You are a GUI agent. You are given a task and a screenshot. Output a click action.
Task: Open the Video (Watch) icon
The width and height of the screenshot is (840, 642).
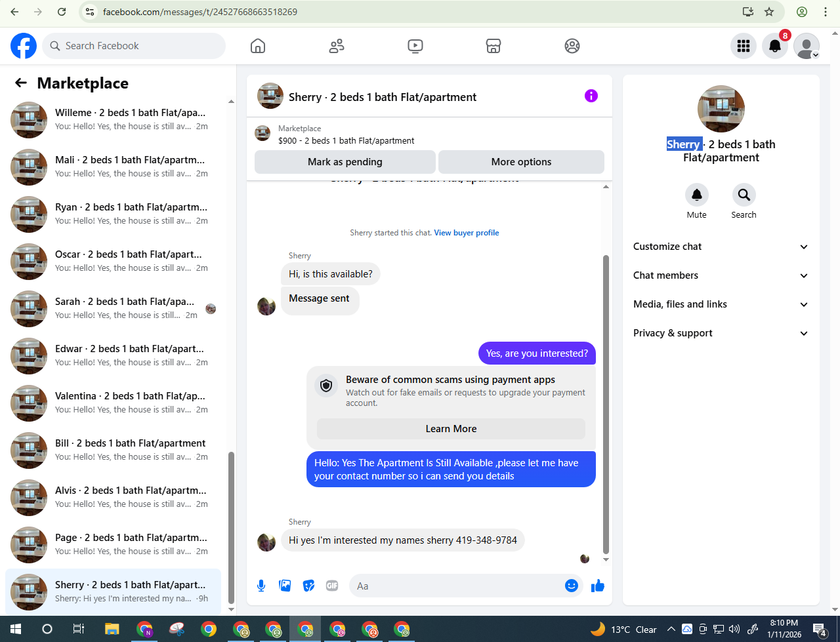tap(415, 46)
